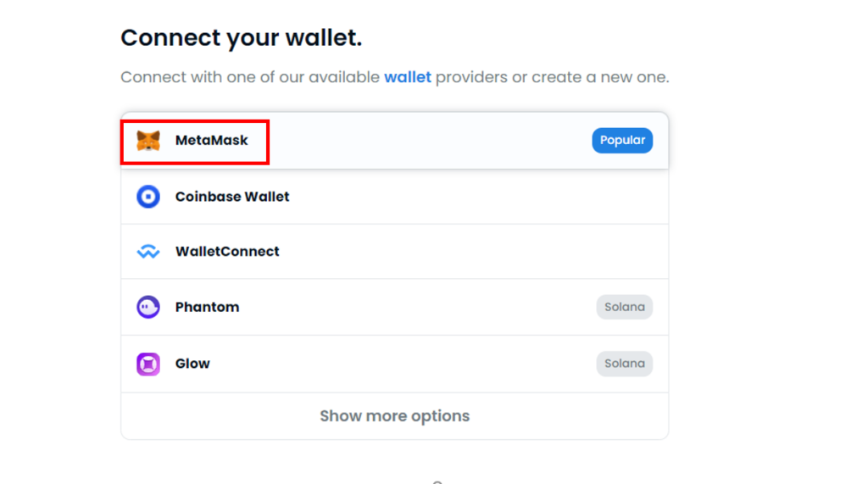Click the Glow purple square icon
The width and height of the screenshot is (868, 484).
click(148, 364)
